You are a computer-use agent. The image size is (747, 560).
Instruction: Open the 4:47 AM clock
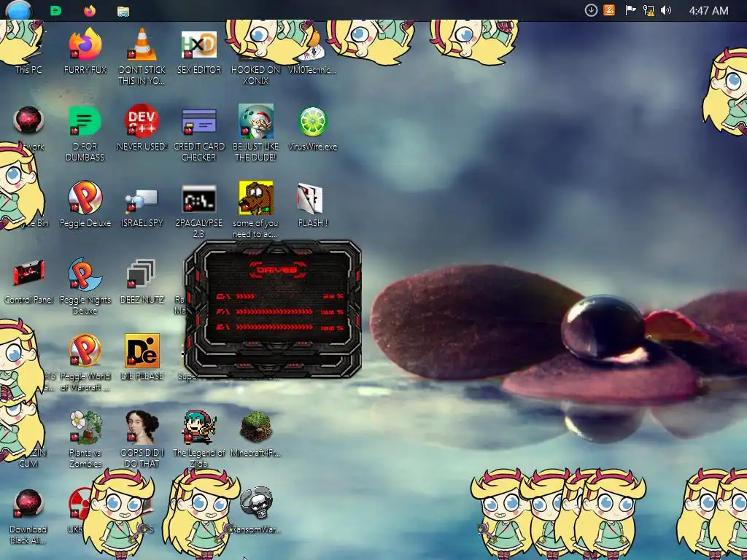pyautogui.click(x=708, y=10)
